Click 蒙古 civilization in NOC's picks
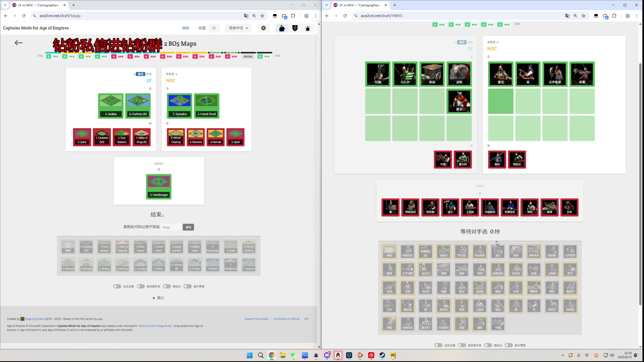Image resolution: width=644 pixels, height=362 pixels. 501,74
